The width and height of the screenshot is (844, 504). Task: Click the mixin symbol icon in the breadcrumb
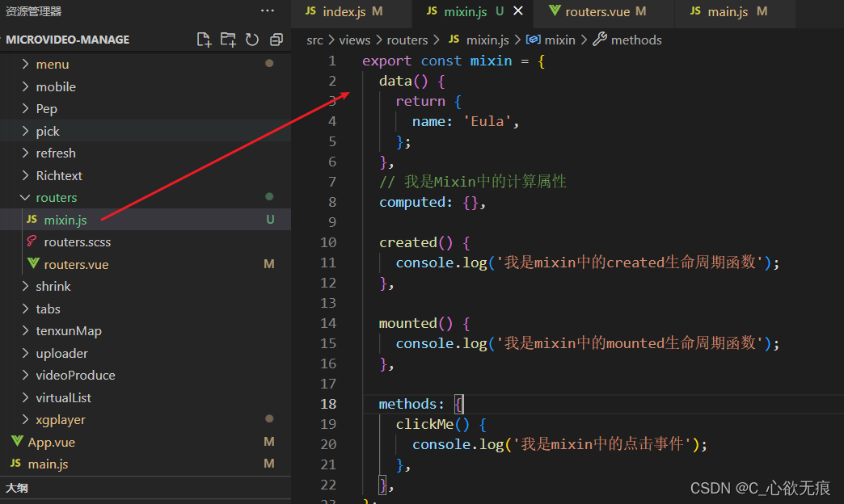[534, 39]
